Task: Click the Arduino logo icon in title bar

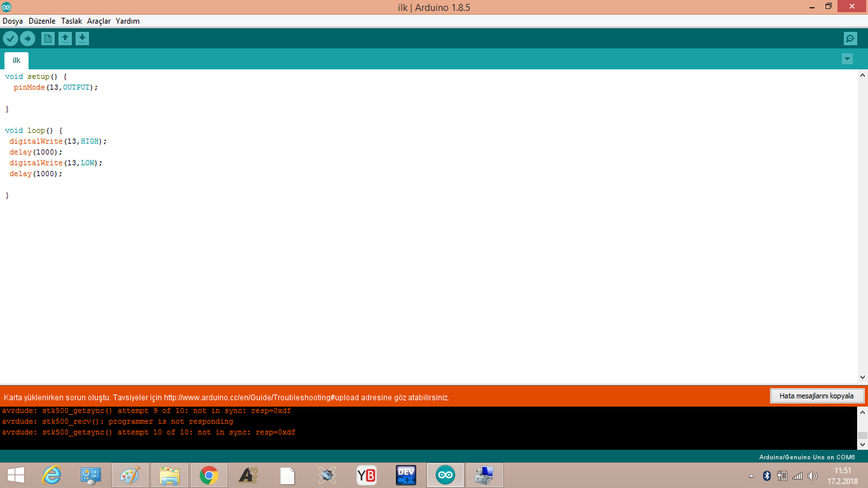Action: coord(6,7)
